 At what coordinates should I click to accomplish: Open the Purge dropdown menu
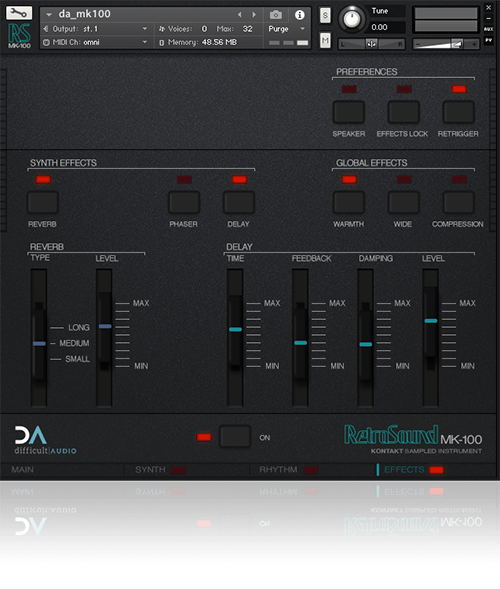(x=287, y=29)
